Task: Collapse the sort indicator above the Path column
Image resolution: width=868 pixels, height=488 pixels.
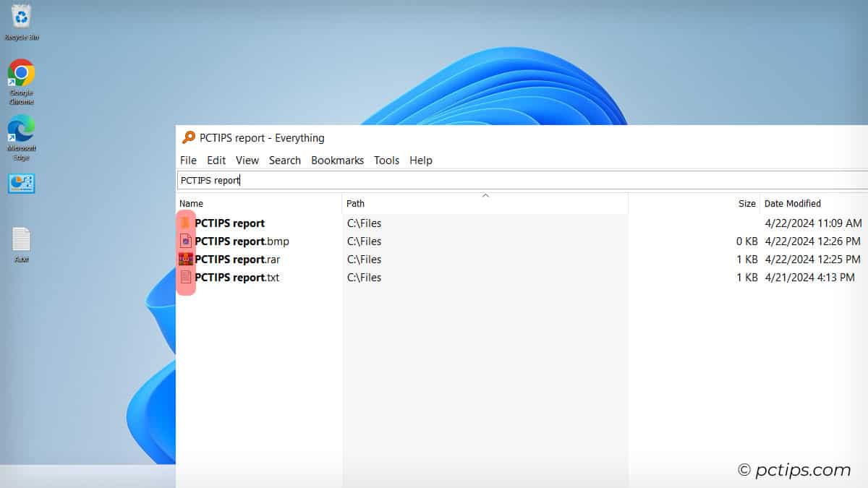Action: (485, 194)
